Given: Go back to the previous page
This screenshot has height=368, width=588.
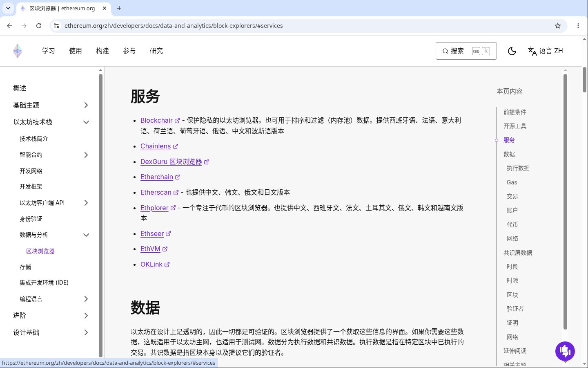Looking at the screenshot, I should click(x=9, y=26).
